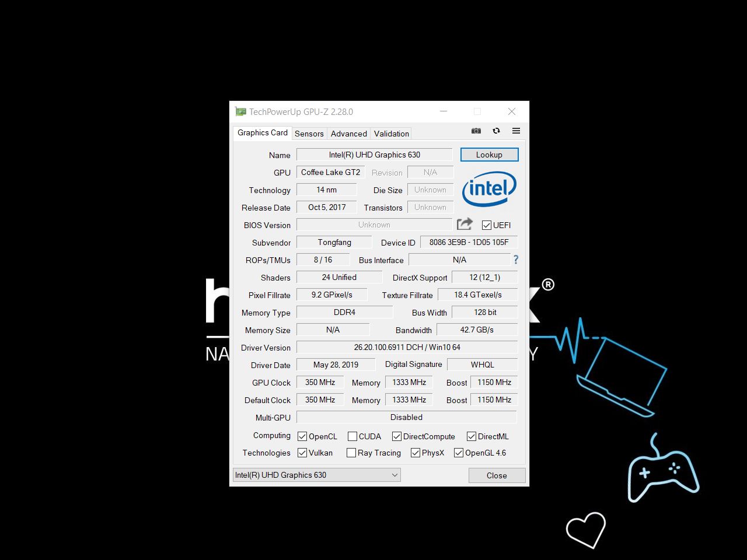Click the Bus Interface question mark

click(516, 260)
